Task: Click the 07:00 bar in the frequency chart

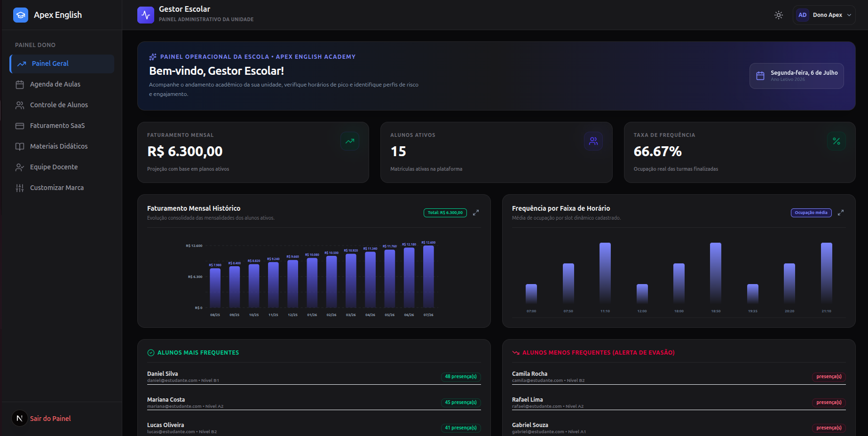Action: point(531,294)
